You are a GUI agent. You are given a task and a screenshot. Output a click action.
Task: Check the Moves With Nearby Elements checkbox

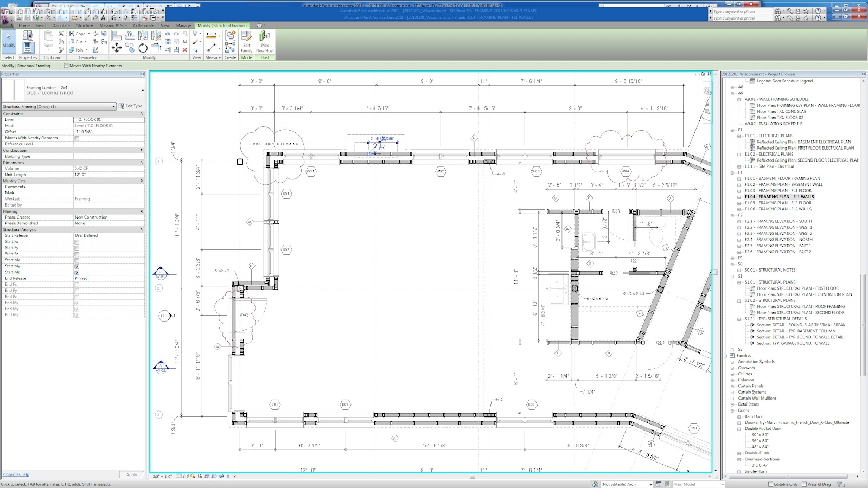(x=76, y=138)
